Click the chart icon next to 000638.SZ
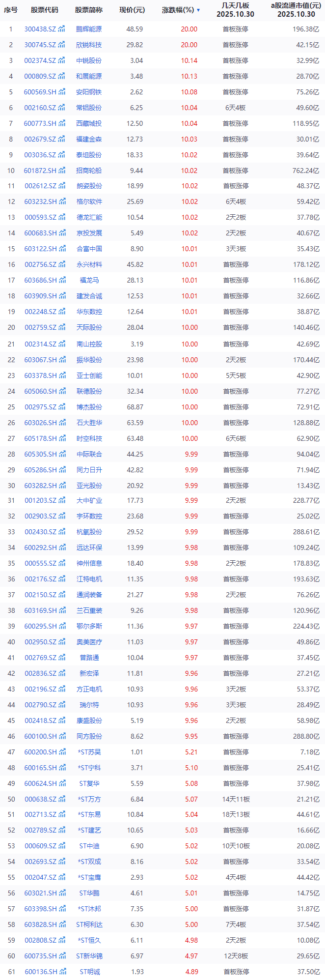Viewport: 325px width, 980px height. click(x=62, y=799)
